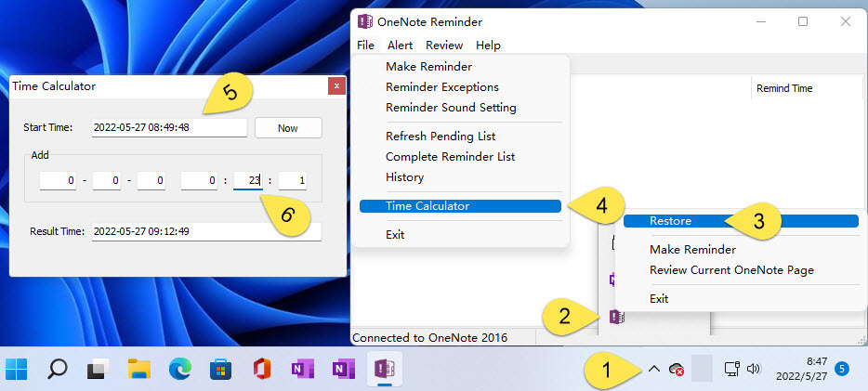Open taskbar Search magnifier
This screenshot has height=391, width=868.
(57, 369)
